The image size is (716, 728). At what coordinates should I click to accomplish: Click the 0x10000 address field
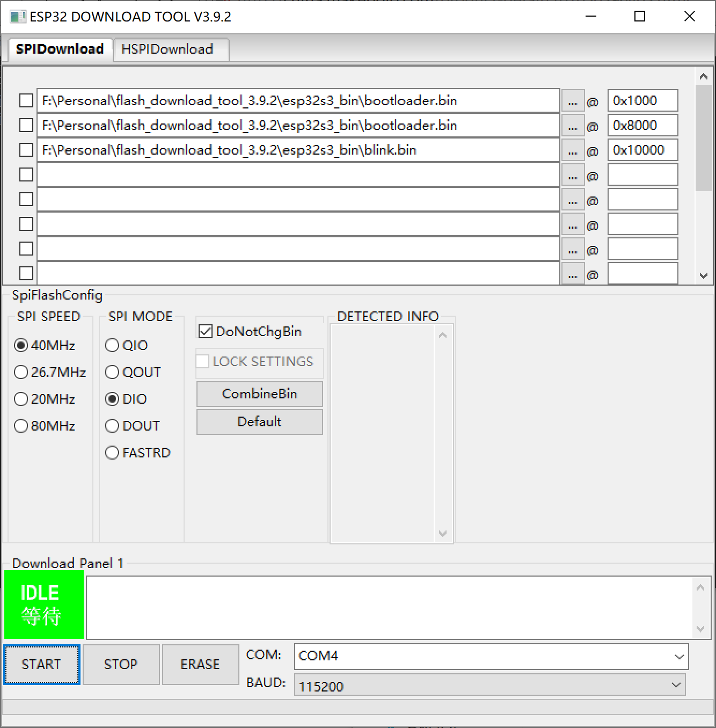(642, 150)
